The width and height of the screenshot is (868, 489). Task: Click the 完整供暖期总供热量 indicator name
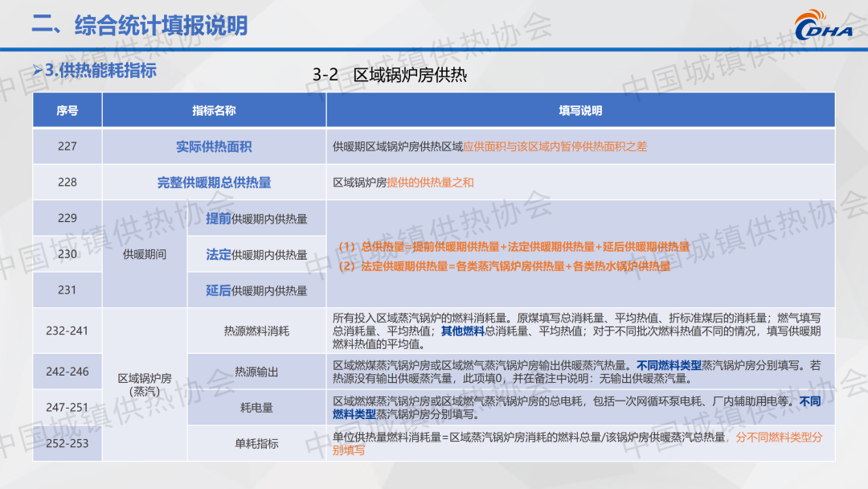click(214, 183)
